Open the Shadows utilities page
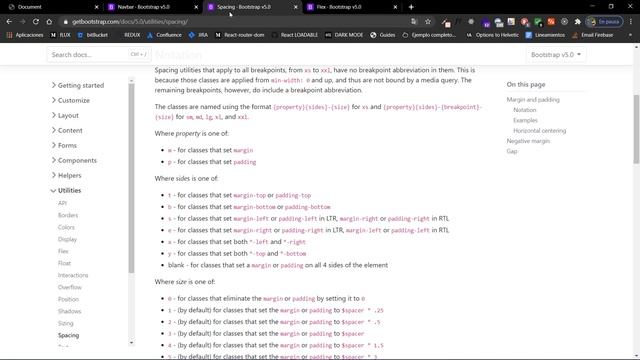 click(69, 311)
